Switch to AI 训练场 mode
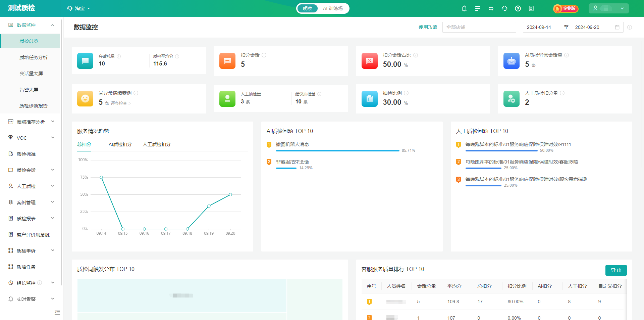The height and width of the screenshot is (320, 644). [x=333, y=8]
